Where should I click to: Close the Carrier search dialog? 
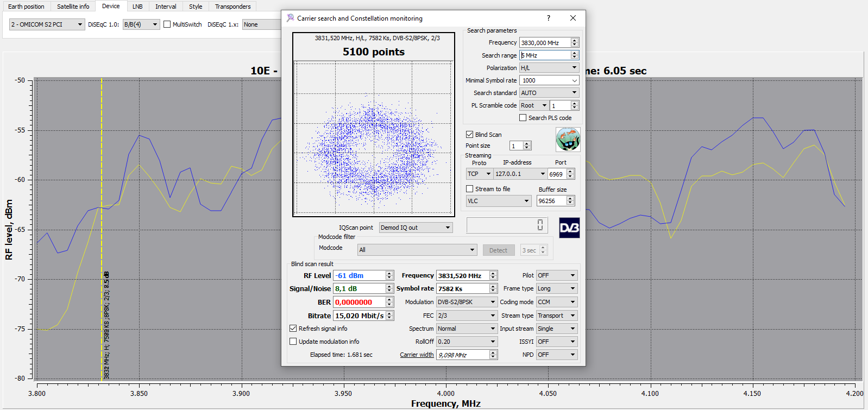[x=573, y=18]
